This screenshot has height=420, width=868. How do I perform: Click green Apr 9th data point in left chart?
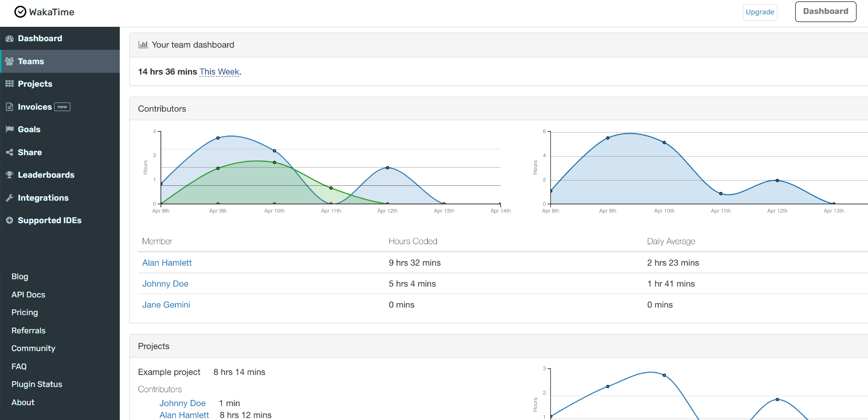pyautogui.click(x=218, y=168)
